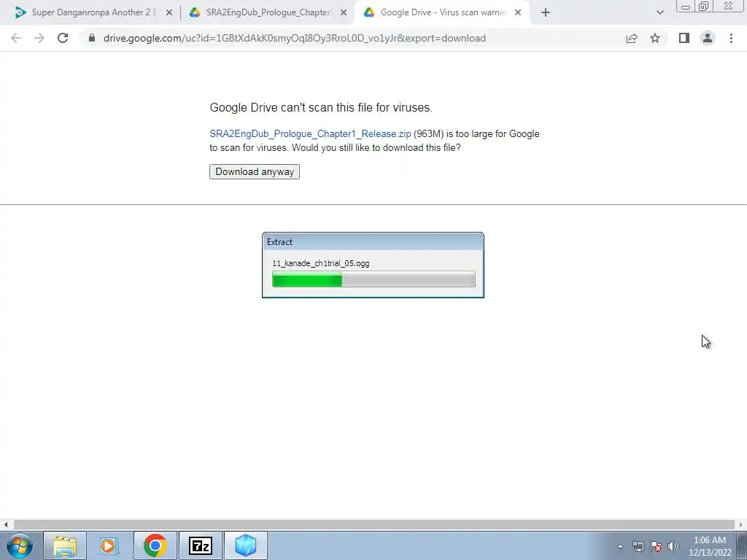Restore down the Chrome window
747x560 pixels.
(703, 7)
